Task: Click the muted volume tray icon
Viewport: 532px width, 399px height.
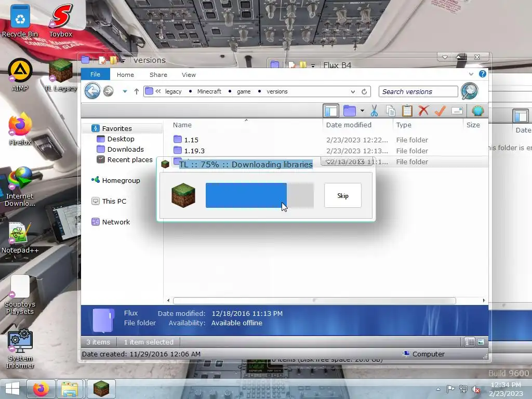Action: point(476,389)
